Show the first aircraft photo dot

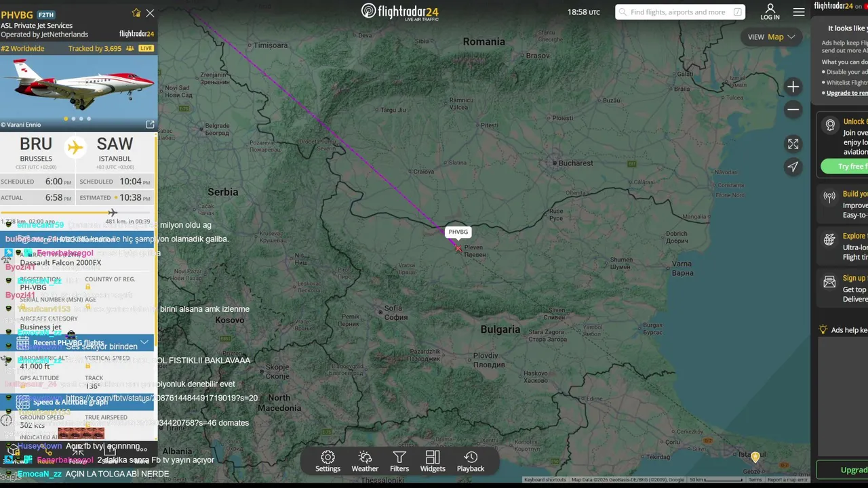(x=66, y=119)
